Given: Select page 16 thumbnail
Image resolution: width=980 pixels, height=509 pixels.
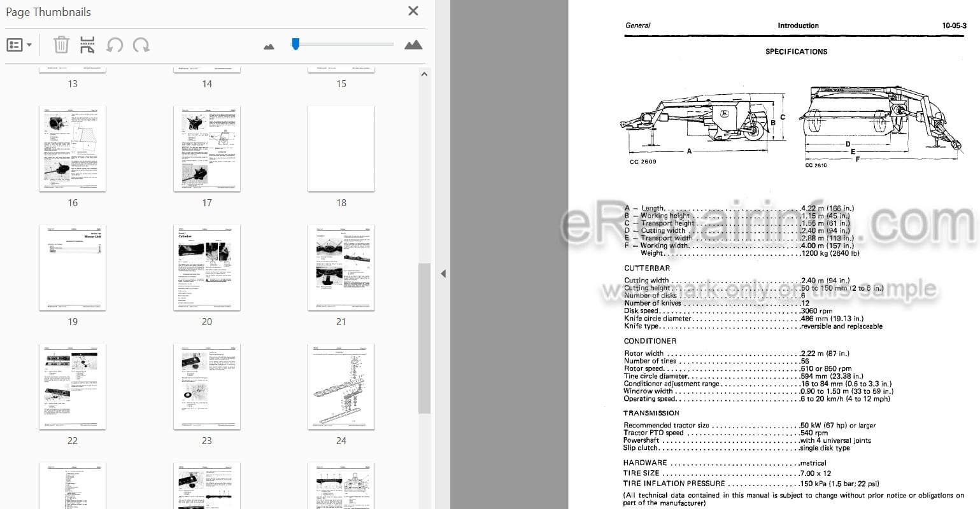Looking at the screenshot, I should click(73, 148).
